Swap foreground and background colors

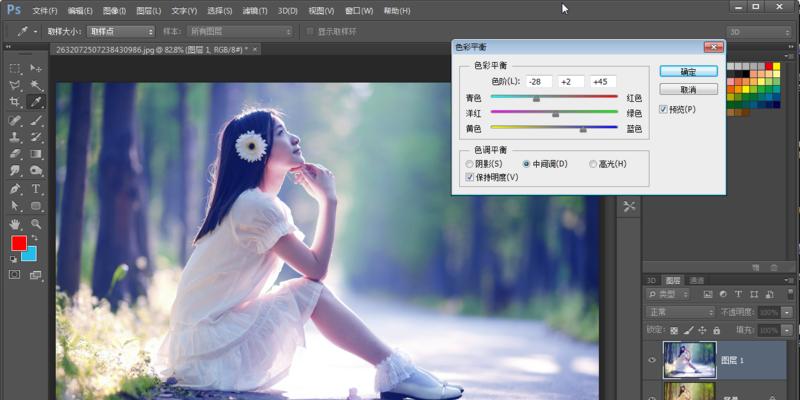pyautogui.click(x=34, y=238)
